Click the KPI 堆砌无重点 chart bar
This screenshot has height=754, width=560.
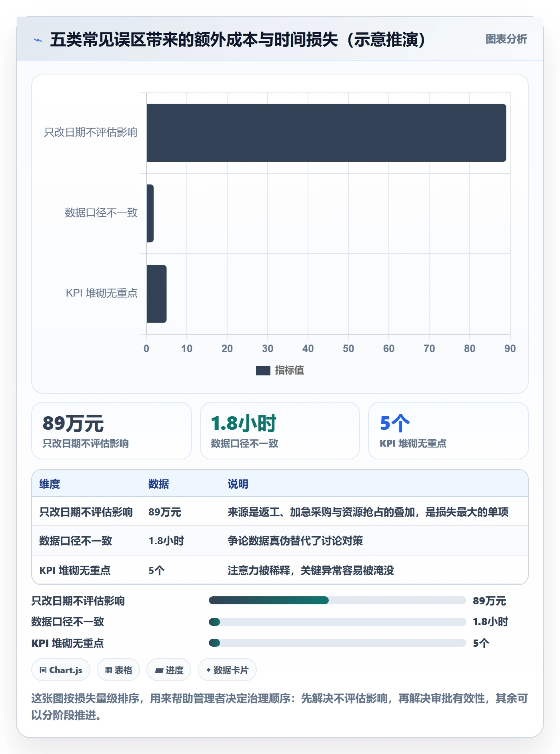coord(156,294)
